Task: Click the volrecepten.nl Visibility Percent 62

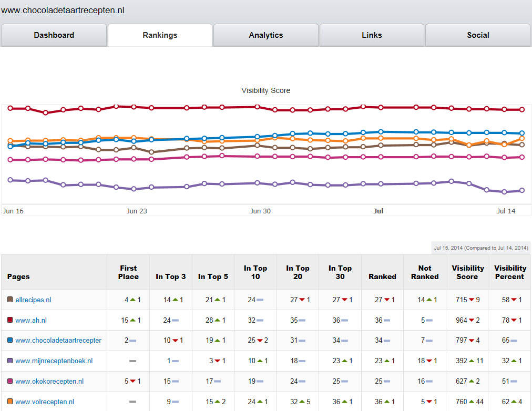Action: pos(506,402)
